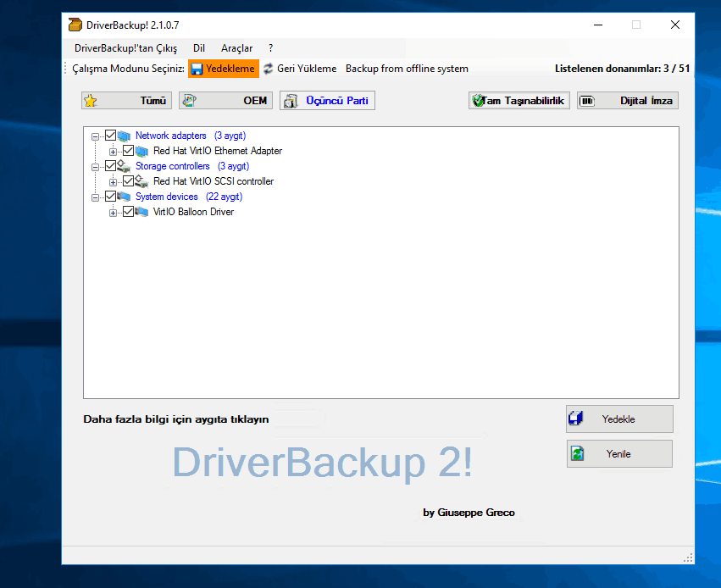Minimize the DriverBackup window
The height and width of the screenshot is (588, 721).
click(598, 25)
